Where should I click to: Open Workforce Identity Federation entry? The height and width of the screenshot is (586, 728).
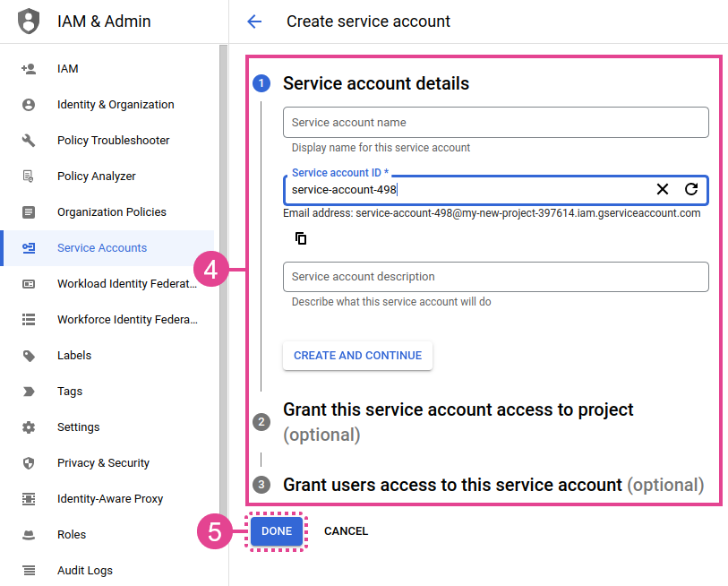107,319
